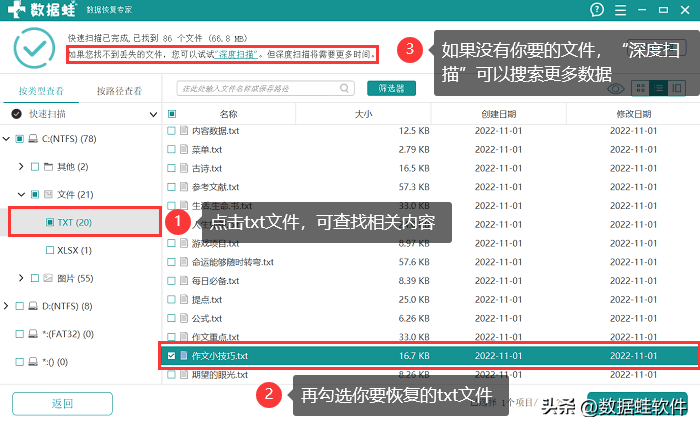Click file icon of 古诗.txt

pyautogui.click(x=183, y=168)
